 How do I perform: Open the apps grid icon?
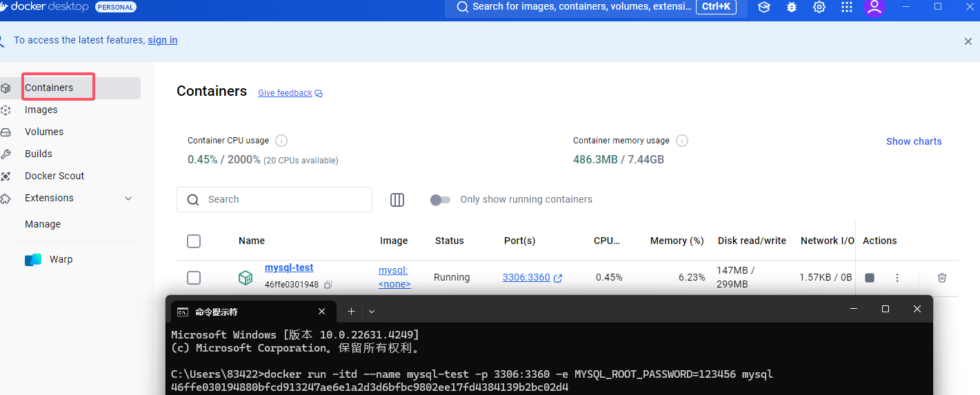(x=847, y=7)
